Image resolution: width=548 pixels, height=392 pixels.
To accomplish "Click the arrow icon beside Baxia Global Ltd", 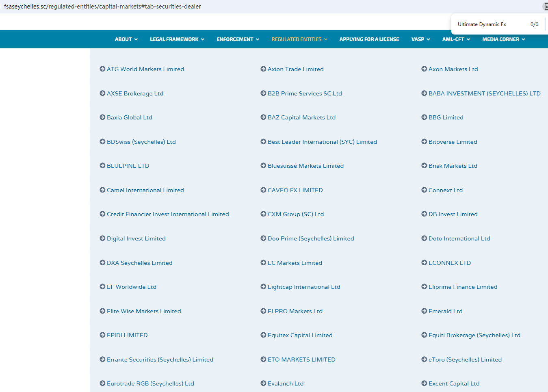I will 102,117.
